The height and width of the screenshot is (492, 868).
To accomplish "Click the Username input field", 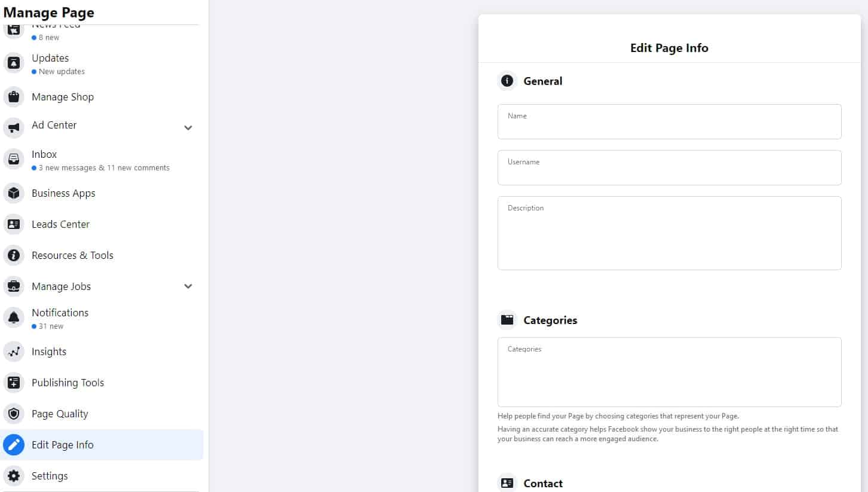I will (669, 168).
